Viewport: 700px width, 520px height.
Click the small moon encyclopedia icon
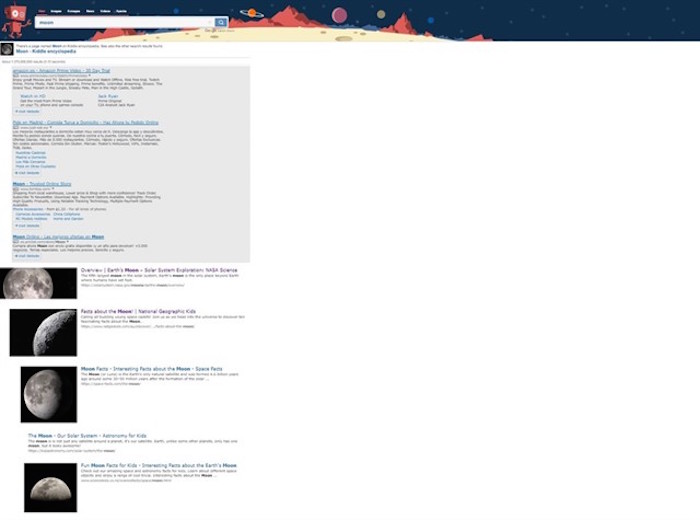point(7,49)
